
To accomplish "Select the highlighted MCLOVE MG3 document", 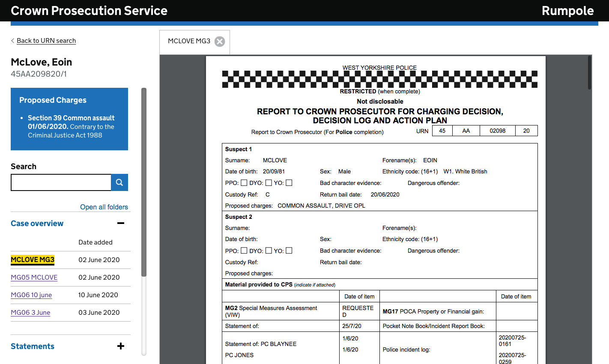I will tap(33, 260).
